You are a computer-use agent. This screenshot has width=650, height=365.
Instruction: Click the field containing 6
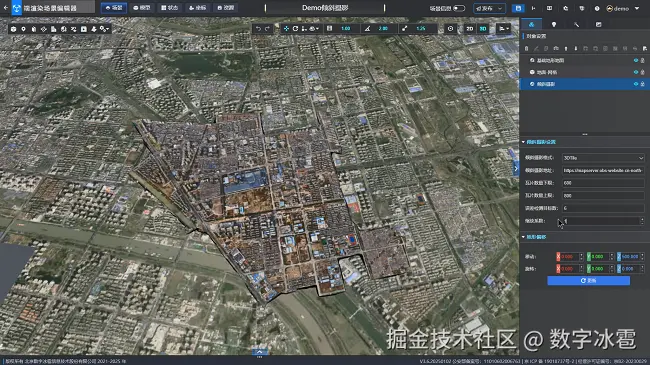point(603,208)
